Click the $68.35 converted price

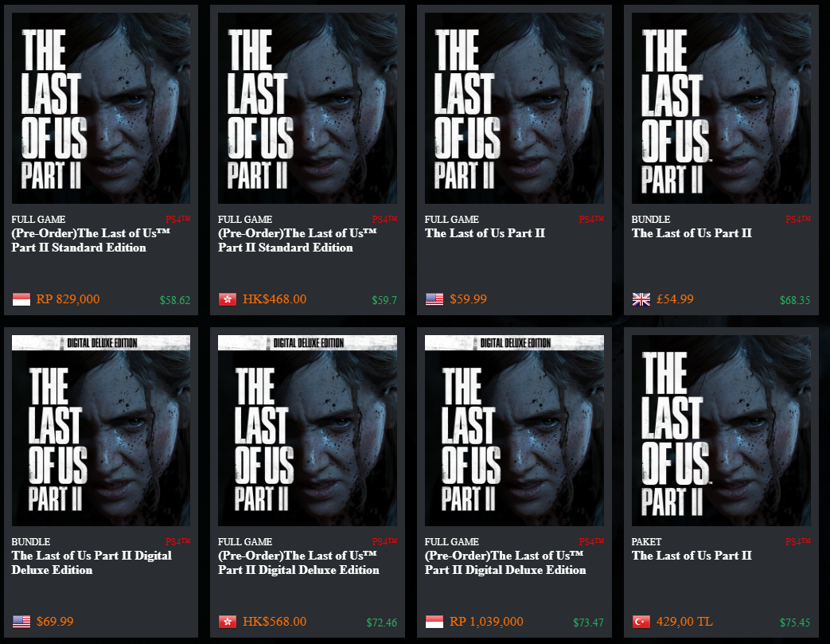(794, 300)
